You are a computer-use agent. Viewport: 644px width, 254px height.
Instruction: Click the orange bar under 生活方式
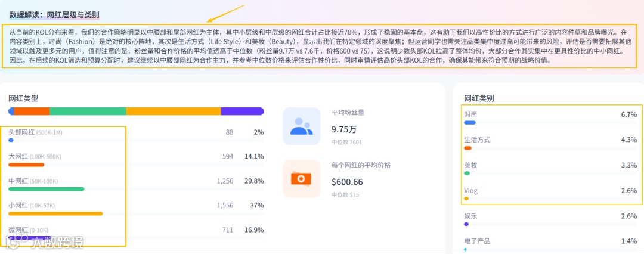click(x=467, y=148)
